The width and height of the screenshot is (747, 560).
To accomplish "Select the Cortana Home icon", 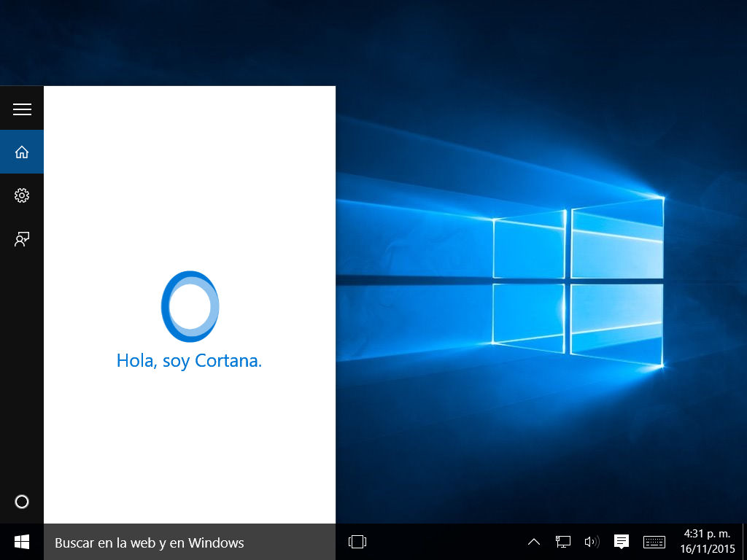I will pyautogui.click(x=22, y=152).
